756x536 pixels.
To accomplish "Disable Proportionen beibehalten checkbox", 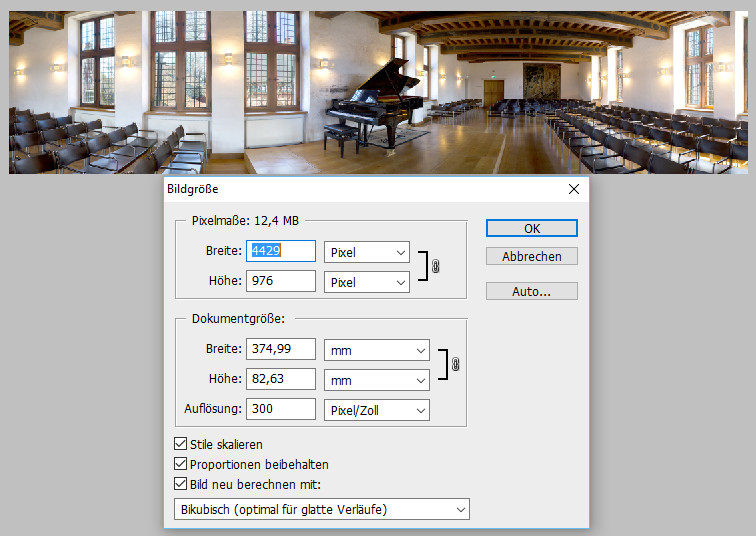I will point(181,464).
